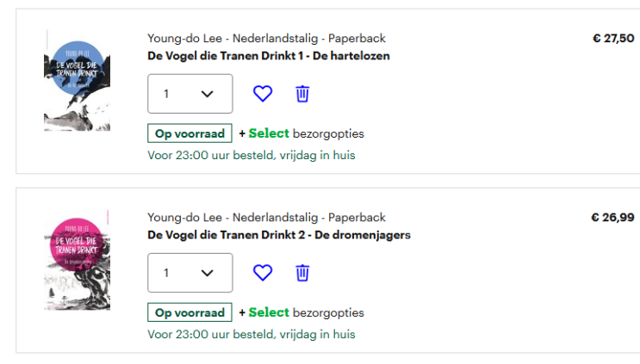The width and height of the screenshot is (640, 364).
Task: Expand quantity selector for De dromenjagers
Action: tap(190, 273)
